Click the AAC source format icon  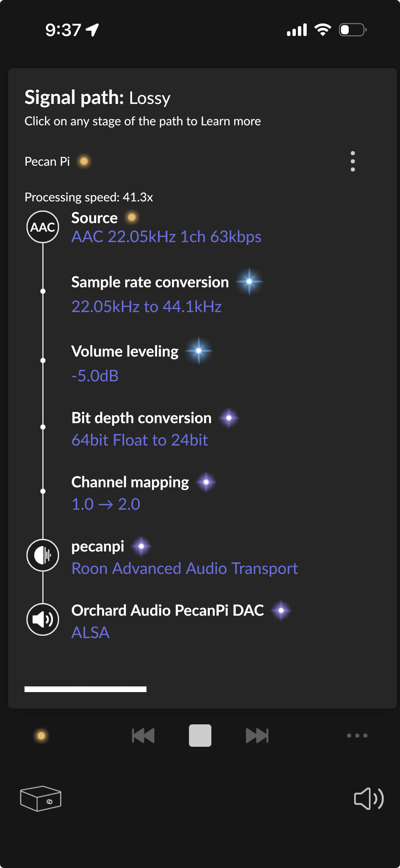click(43, 227)
